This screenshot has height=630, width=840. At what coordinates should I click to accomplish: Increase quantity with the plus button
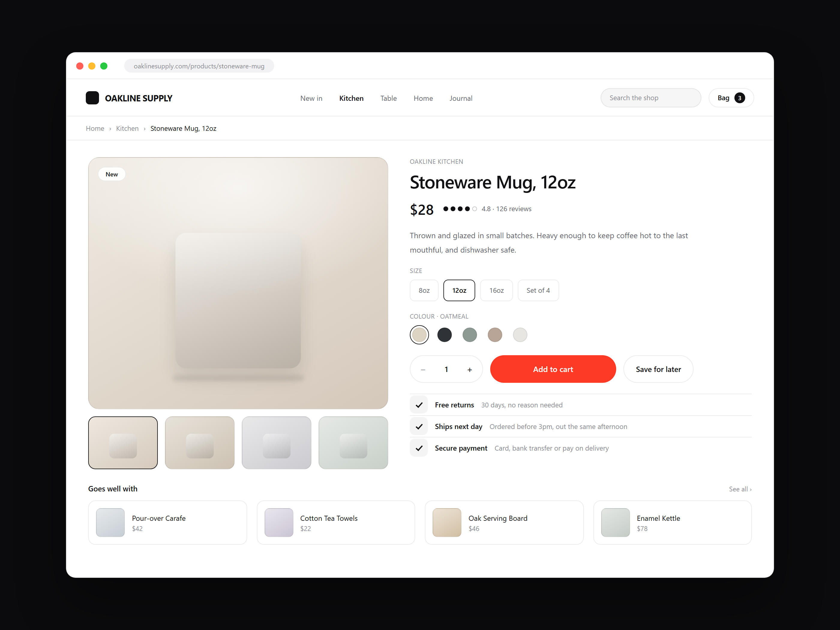click(x=470, y=370)
